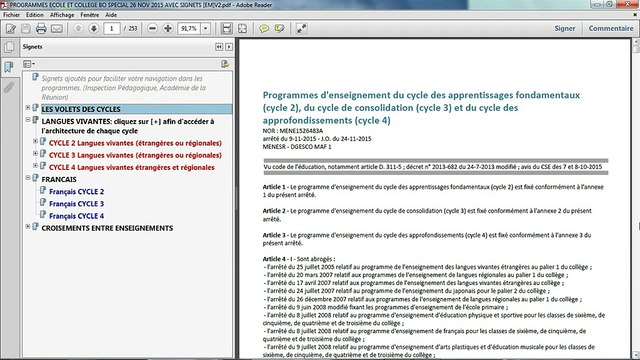The width and height of the screenshot is (640, 360).
Task: Collapse LANGUES VIVANTES bookmark group
Action: (28, 120)
